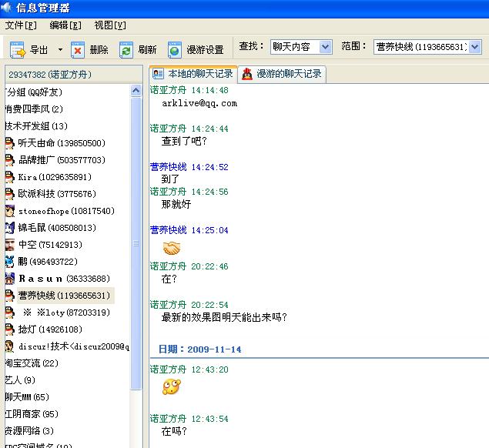
Task: Click 营养快线 14:24:52 message header
Action: (189, 167)
